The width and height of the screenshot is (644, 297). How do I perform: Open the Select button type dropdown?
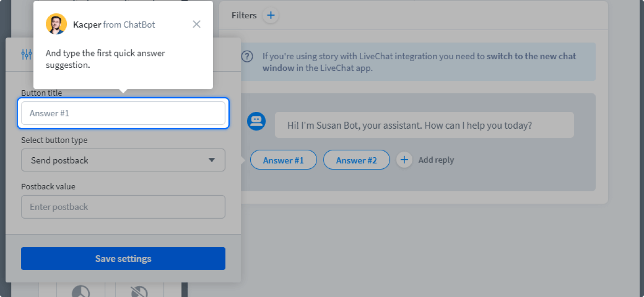click(x=123, y=160)
